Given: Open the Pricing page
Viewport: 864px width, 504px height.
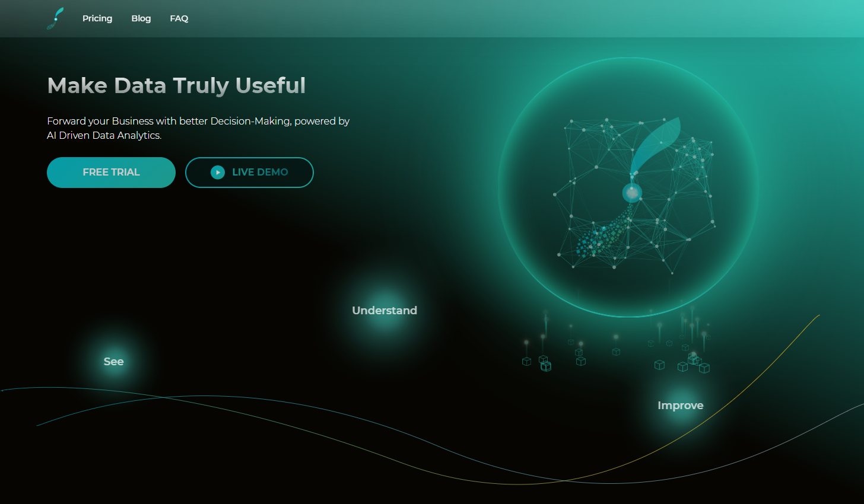Looking at the screenshot, I should 97,18.
